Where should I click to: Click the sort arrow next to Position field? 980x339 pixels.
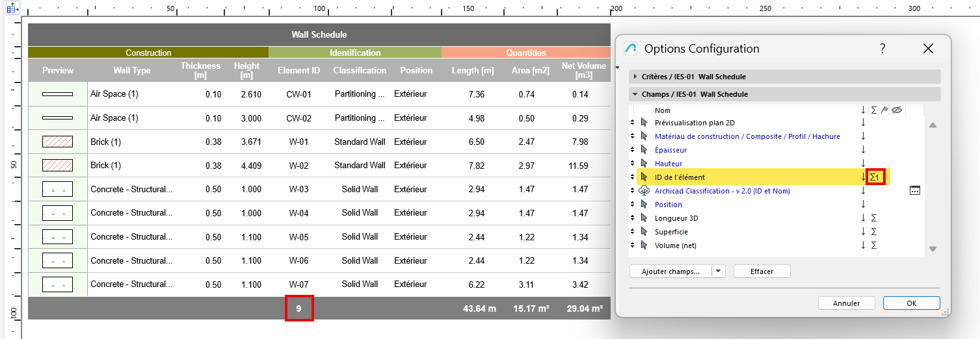tap(864, 205)
